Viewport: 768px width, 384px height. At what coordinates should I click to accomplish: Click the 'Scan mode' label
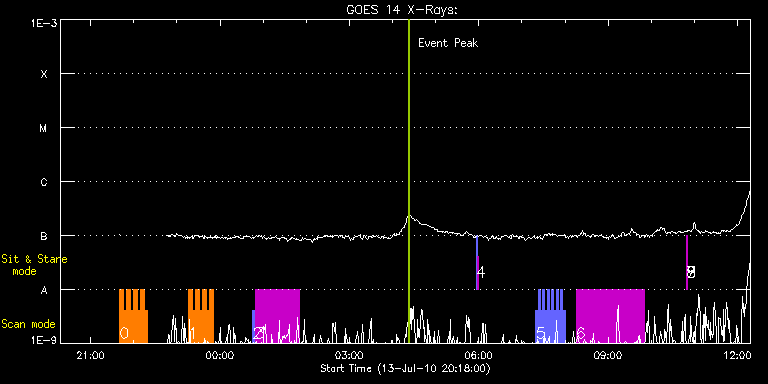tap(28, 324)
